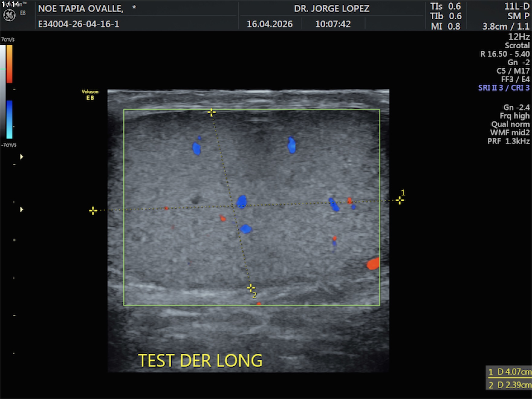Click the upper focal zone arrow marker

coord(21,157)
